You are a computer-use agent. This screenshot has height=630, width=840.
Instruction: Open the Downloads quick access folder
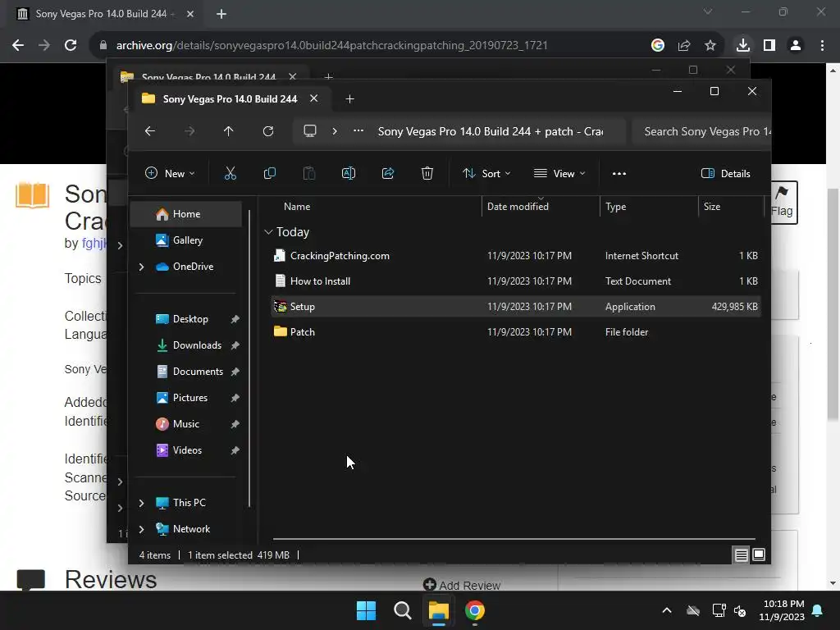[186, 345]
